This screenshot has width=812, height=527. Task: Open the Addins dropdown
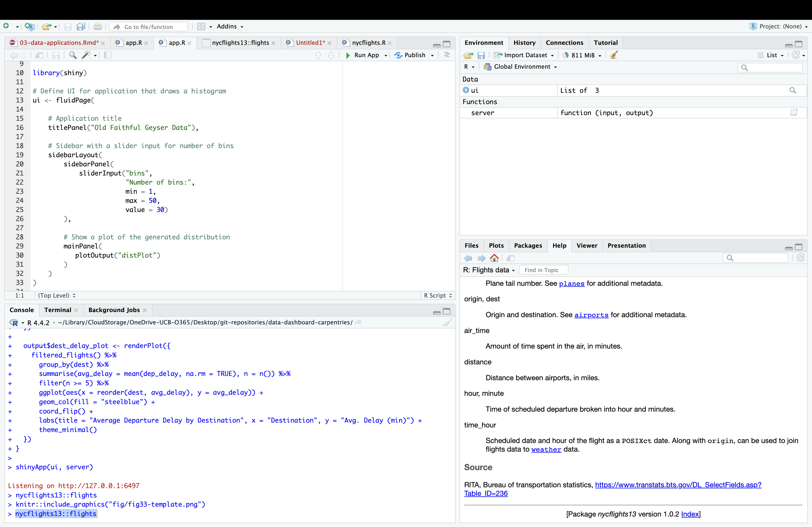230,26
